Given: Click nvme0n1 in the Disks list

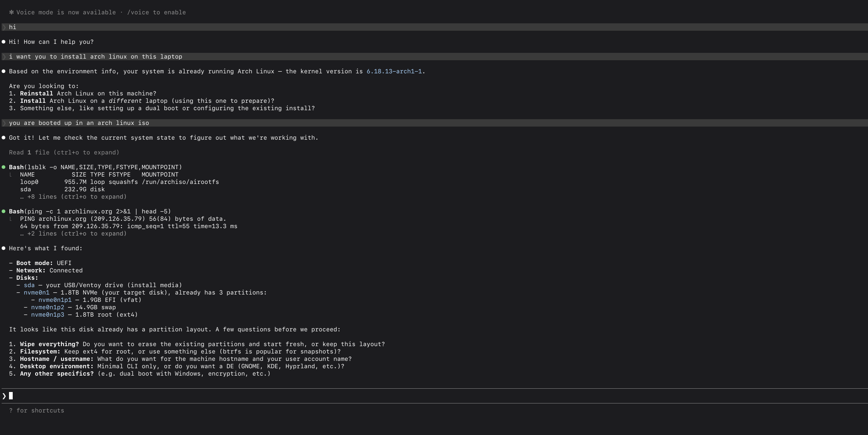Looking at the screenshot, I should pyautogui.click(x=36, y=292).
